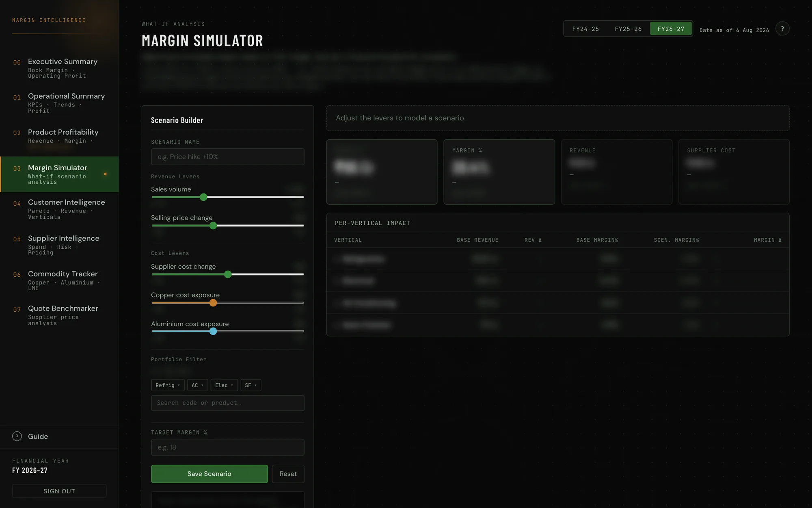Screen dimensions: 812x508
Task: Go to Product Profitability section
Action: point(59,138)
